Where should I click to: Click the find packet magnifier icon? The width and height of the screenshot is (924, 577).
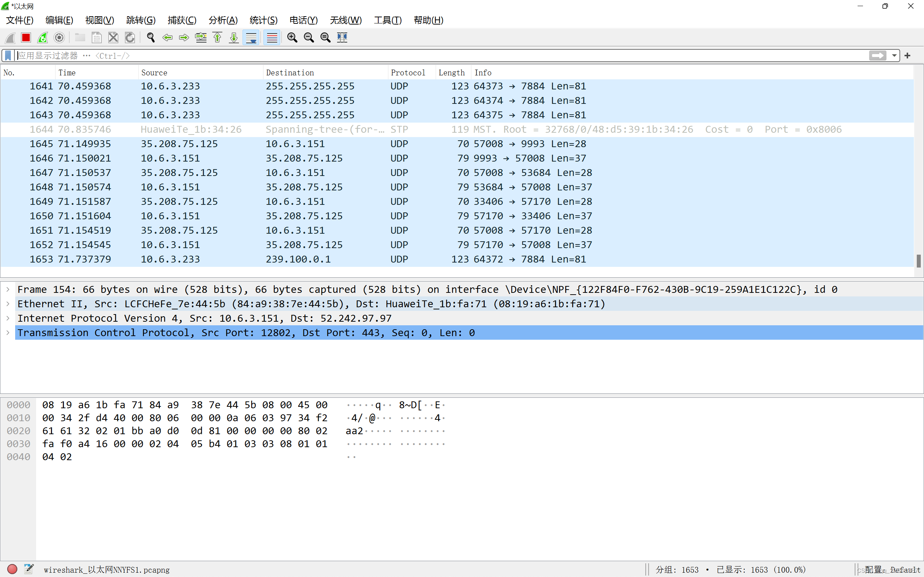[151, 38]
